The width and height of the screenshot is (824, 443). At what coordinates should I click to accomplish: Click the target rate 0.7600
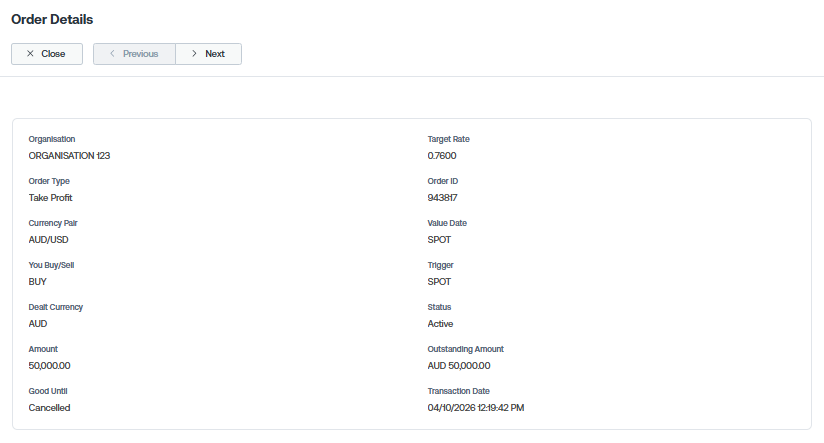click(442, 156)
